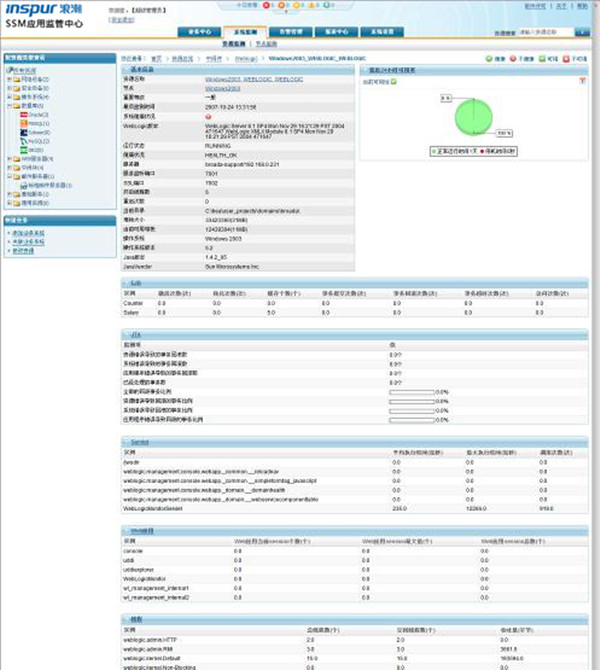
Task: Click the logout link under the welcome text
Action: click(122, 19)
